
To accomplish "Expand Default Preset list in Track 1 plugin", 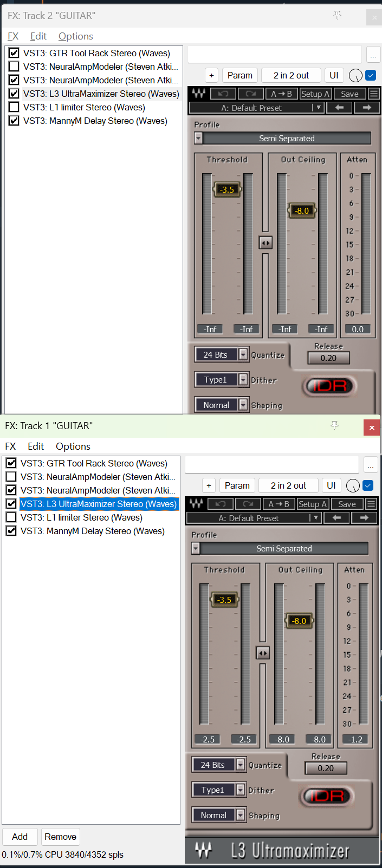I will [316, 518].
